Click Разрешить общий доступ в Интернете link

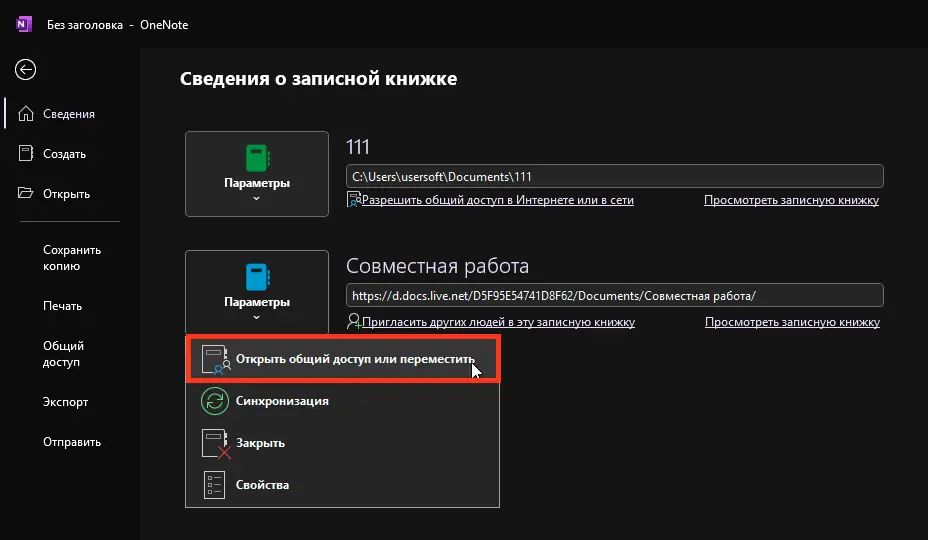(x=497, y=200)
